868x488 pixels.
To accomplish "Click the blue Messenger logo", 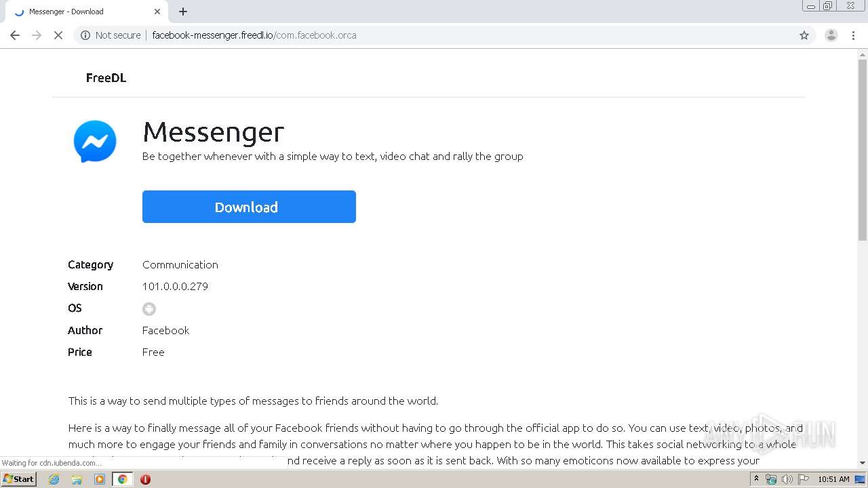I will click(x=95, y=141).
